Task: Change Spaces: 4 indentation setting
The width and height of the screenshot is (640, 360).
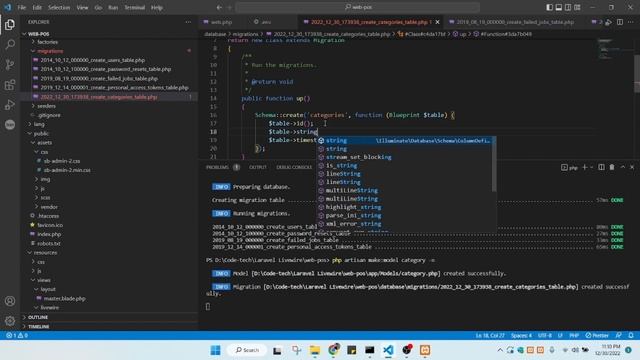Action: click(521, 336)
